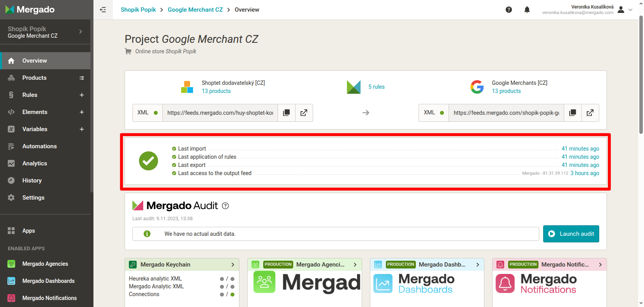This screenshot has width=644, height=307.
Task: Expand the Variables plus button
Action: coord(82,129)
